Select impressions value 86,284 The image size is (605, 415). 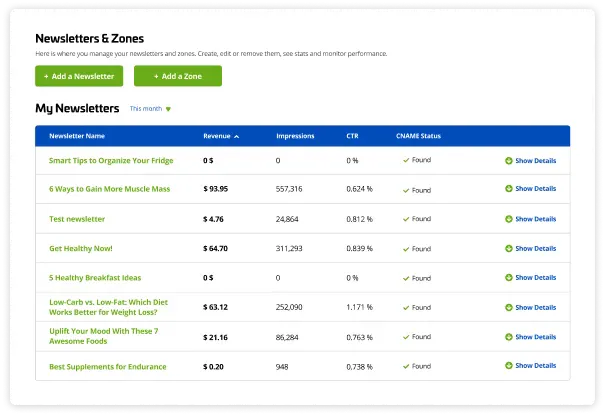pos(287,337)
